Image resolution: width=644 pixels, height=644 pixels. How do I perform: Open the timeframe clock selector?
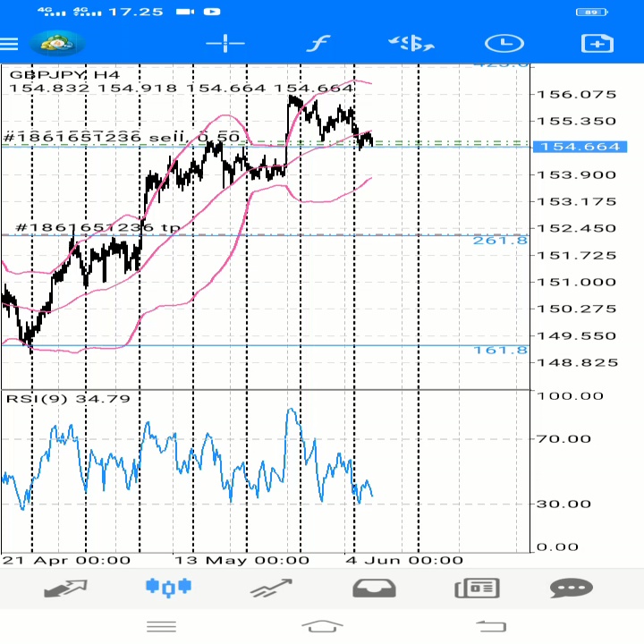[x=504, y=44]
